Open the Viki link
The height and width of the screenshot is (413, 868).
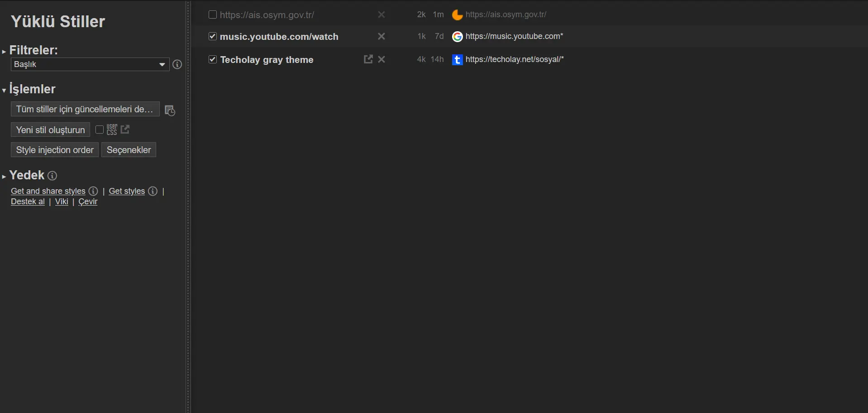(x=62, y=202)
